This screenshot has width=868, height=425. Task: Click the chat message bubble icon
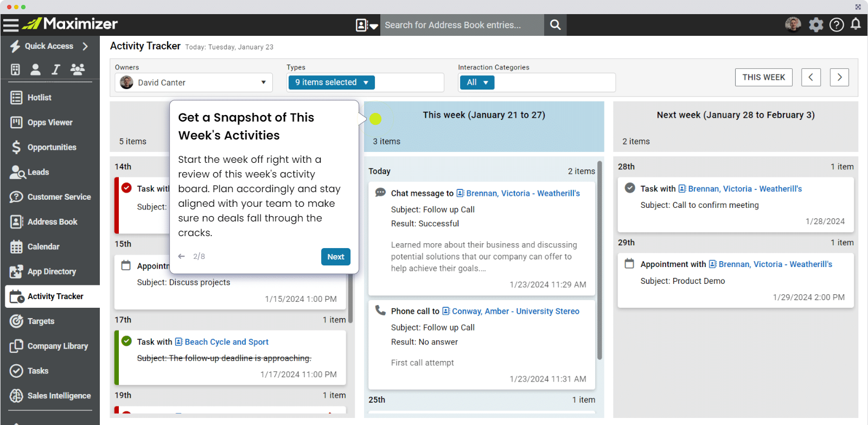[380, 193]
